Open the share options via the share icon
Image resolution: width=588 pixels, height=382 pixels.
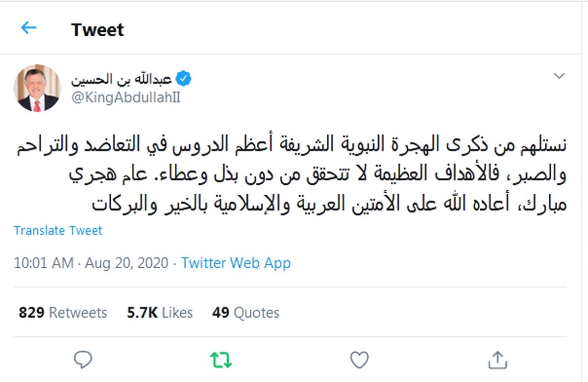point(498,359)
